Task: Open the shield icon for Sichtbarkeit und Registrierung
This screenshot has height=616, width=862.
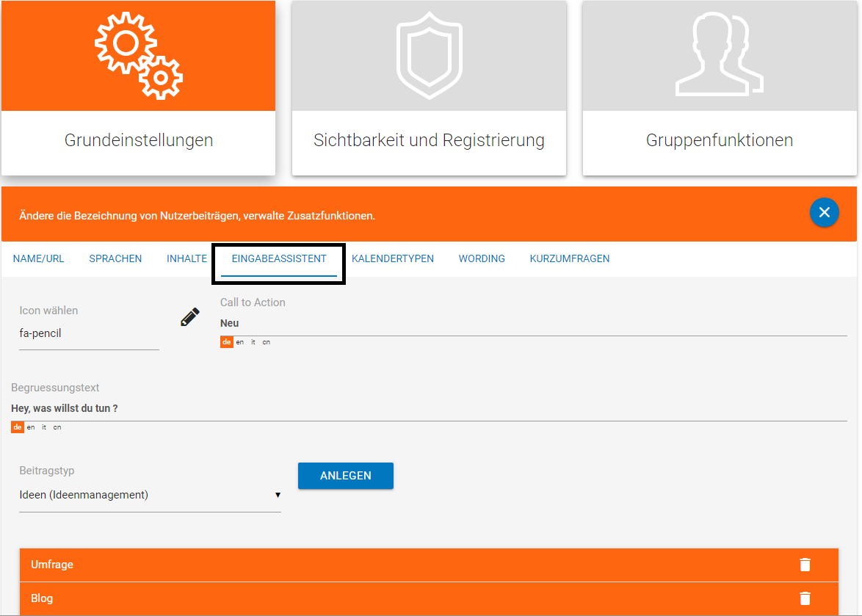Action: 430,56
